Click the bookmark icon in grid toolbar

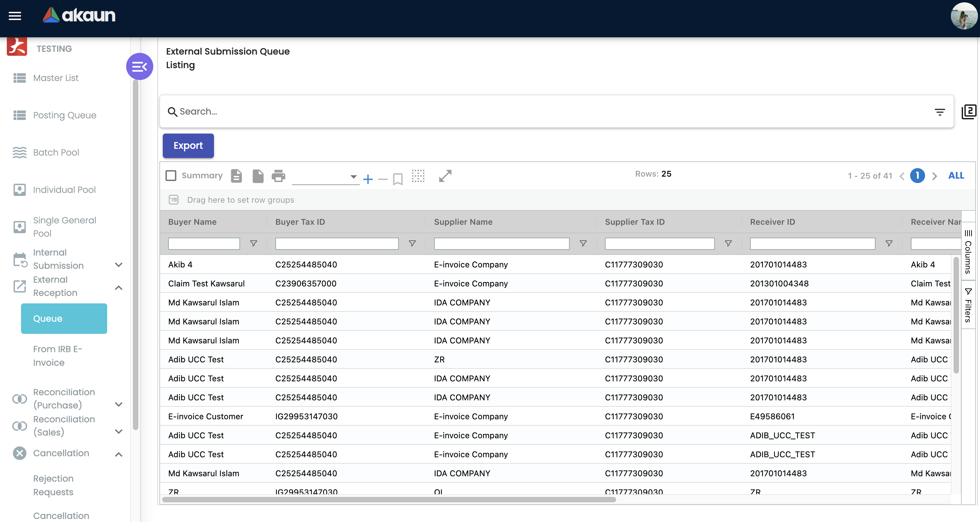click(x=397, y=179)
